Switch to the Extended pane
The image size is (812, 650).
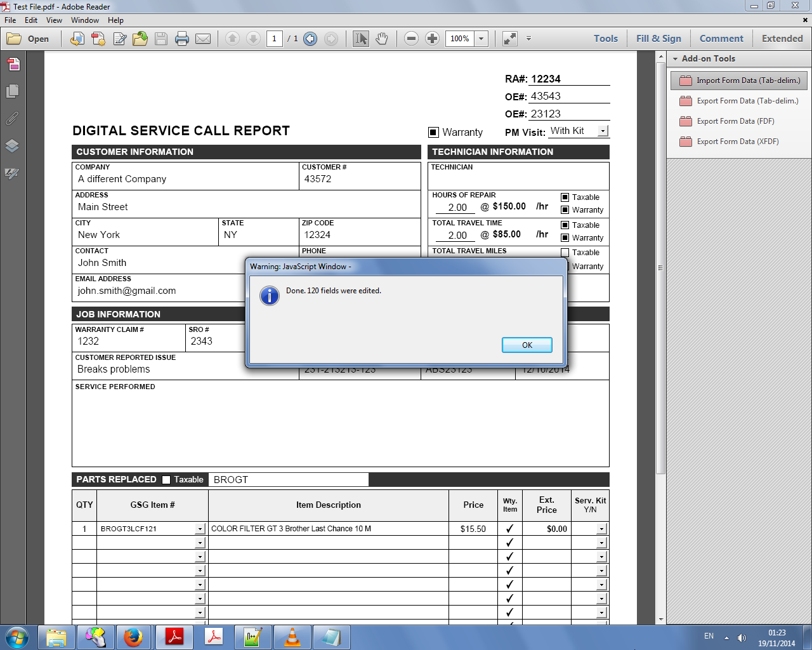click(x=782, y=39)
